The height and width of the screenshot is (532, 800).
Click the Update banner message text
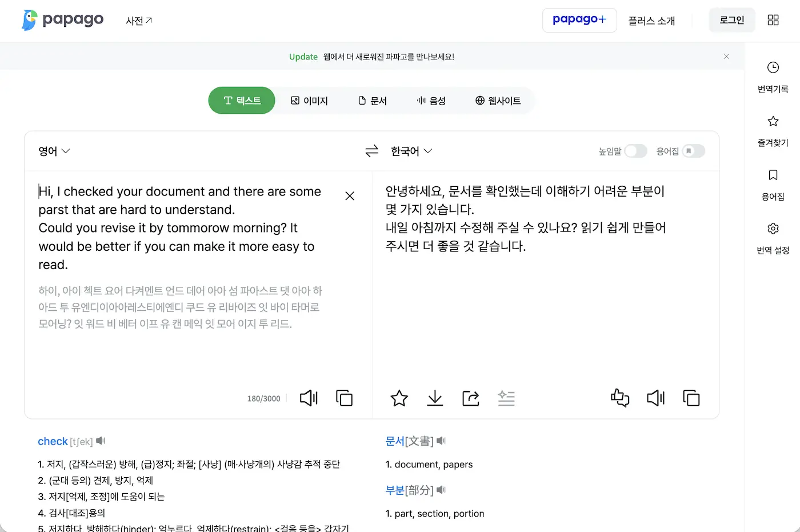click(x=389, y=57)
